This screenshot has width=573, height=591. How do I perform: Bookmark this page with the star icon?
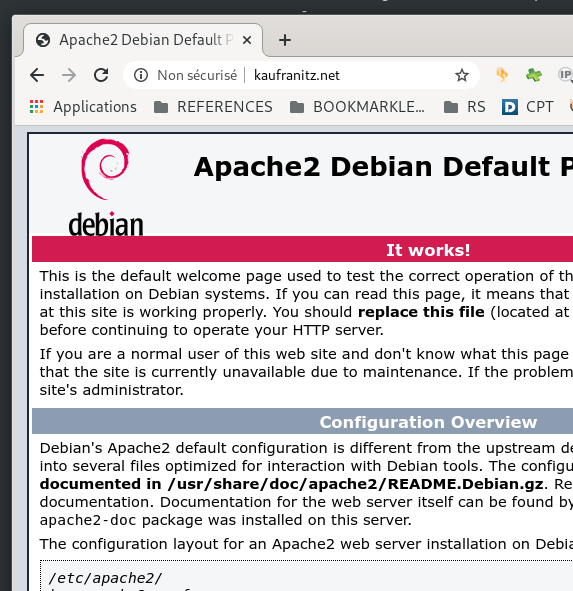tap(462, 75)
